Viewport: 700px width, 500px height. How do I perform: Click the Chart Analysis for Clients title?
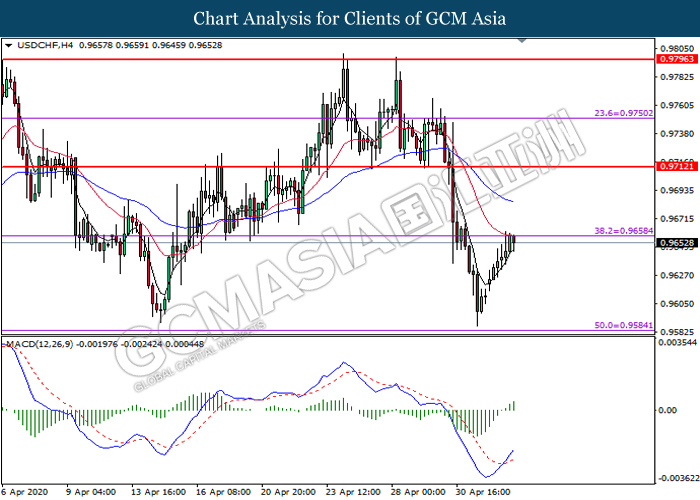[350, 18]
